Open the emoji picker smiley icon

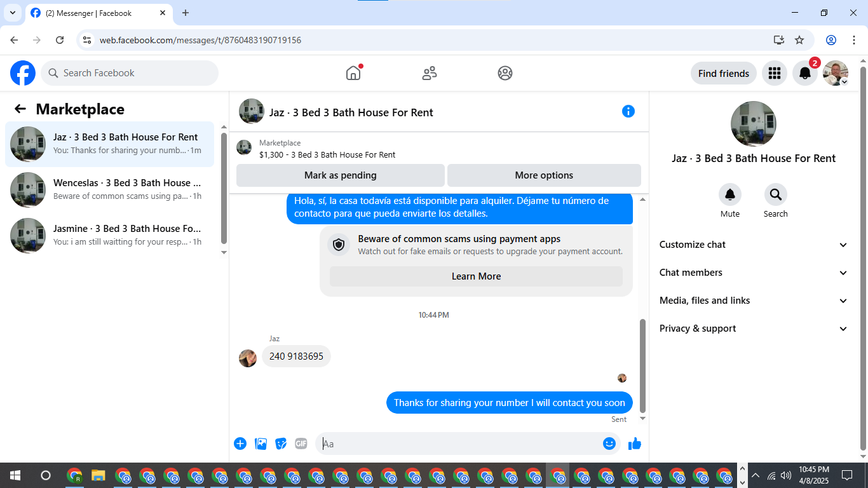(x=609, y=444)
